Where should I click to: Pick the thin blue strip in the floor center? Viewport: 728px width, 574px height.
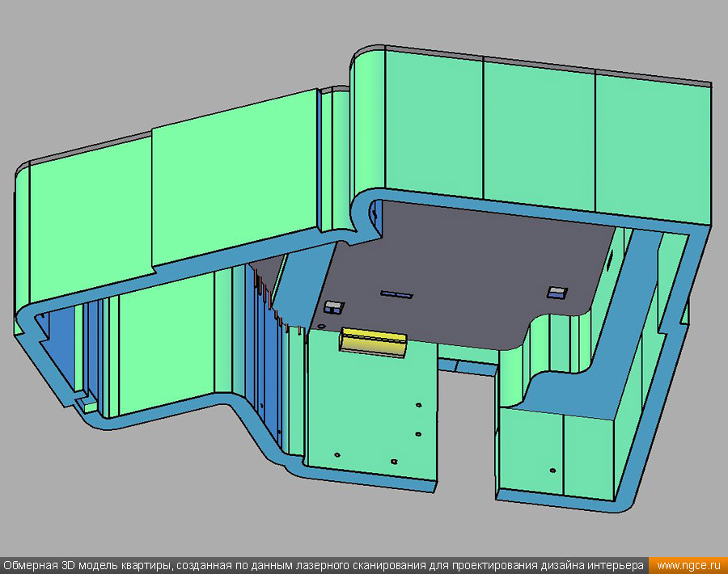point(396,294)
